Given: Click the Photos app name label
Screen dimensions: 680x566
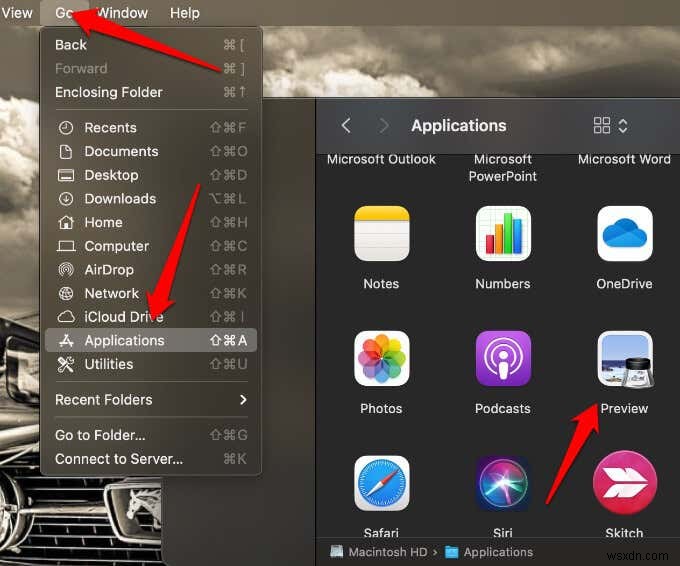Looking at the screenshot, I should coord(381,409).
